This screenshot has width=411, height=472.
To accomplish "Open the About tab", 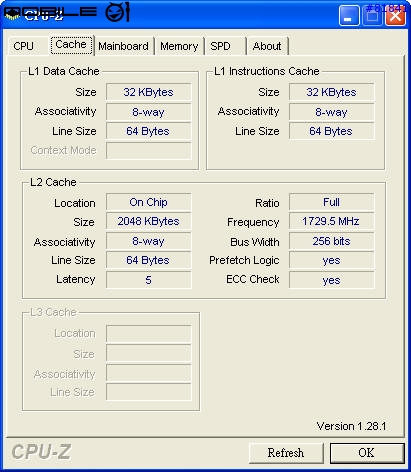I will pos(267,46).
